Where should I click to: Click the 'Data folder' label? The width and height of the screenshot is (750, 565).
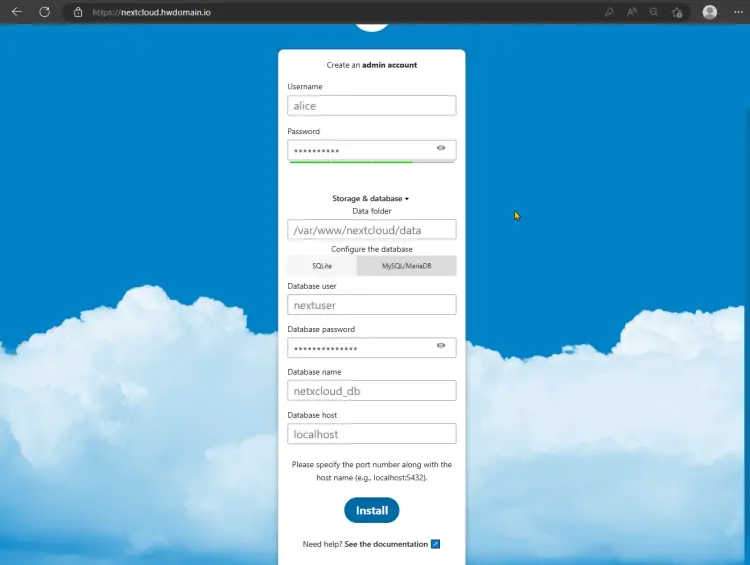click(x=372, y=211)
